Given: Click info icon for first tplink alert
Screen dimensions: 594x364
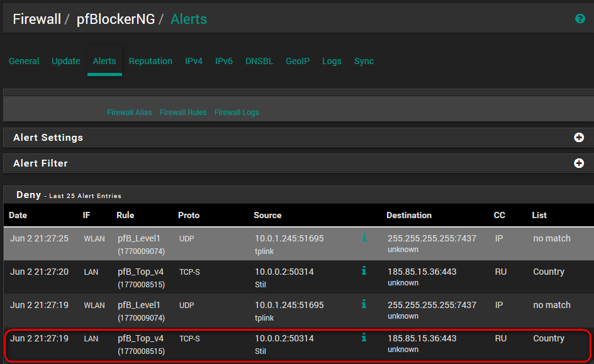Looking at the screenshot, I should click(x=364, y=237).
